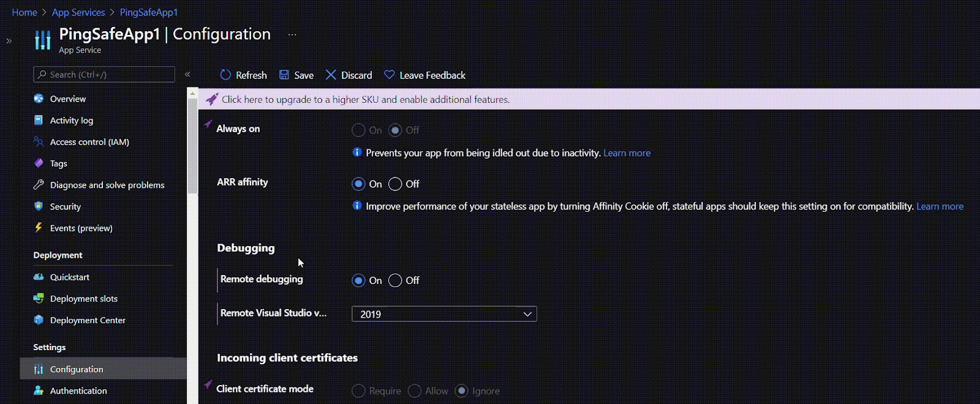Select ARR affinity On radio button
980x404 pixels.
point(358,184)
